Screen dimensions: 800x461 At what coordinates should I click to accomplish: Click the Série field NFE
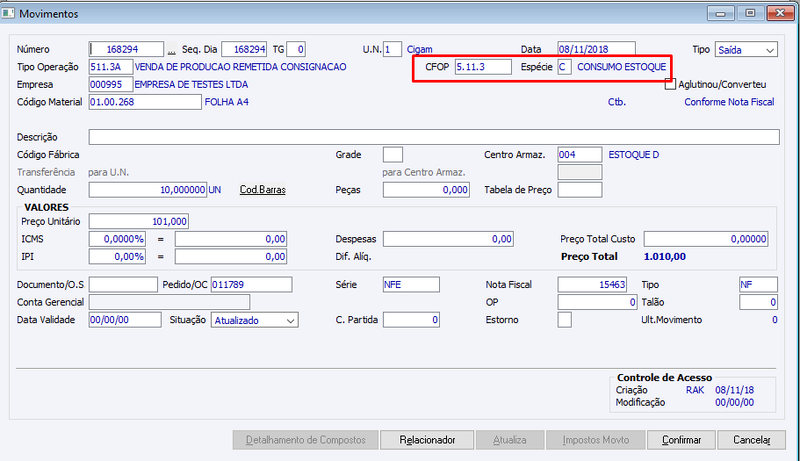click(411, 285)
